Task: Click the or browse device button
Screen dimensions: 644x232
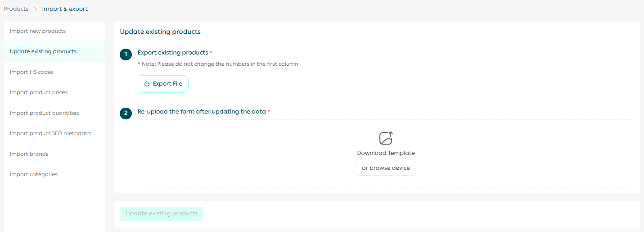Action: pos(386,168)
